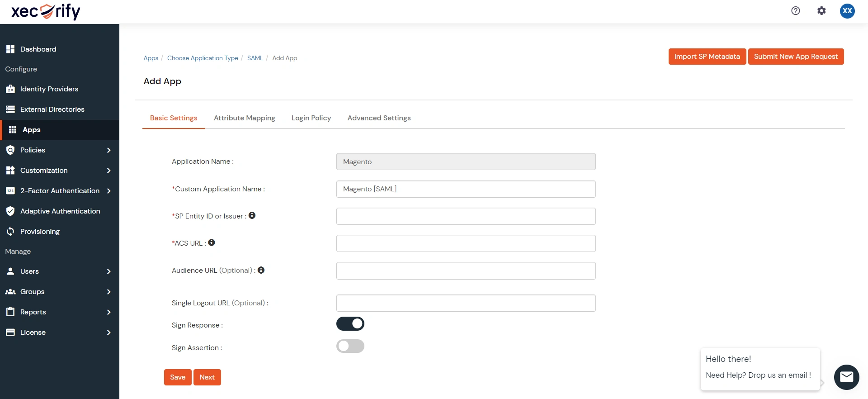868x399 pixels.
Task: Click Import SP Metadata button
Action: point(707,57)
